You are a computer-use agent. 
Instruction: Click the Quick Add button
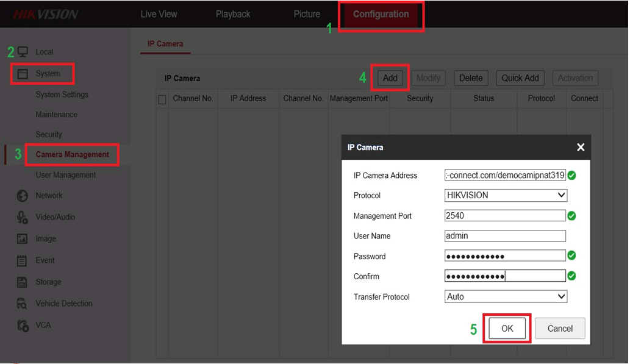[x=520, y=78]
